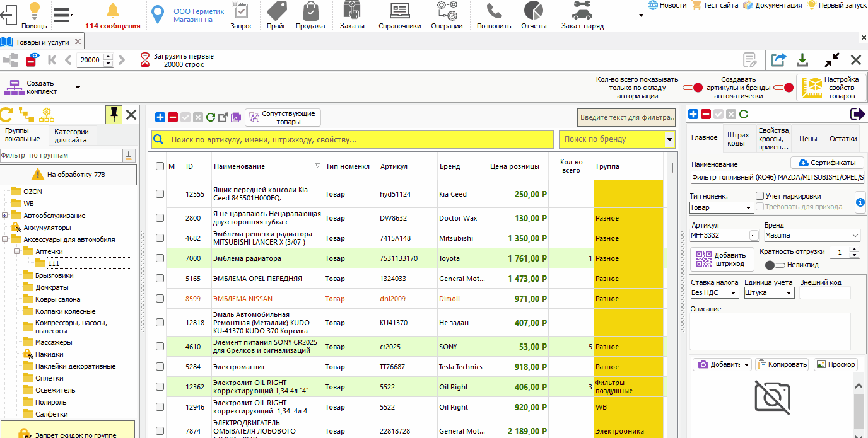Expand the Автообслуживание tree node
868x438 pixels.
coord(5,216)
